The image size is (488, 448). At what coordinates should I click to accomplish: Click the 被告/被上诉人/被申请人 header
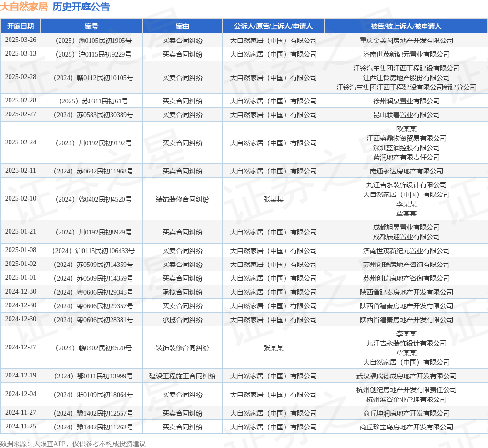406,26
